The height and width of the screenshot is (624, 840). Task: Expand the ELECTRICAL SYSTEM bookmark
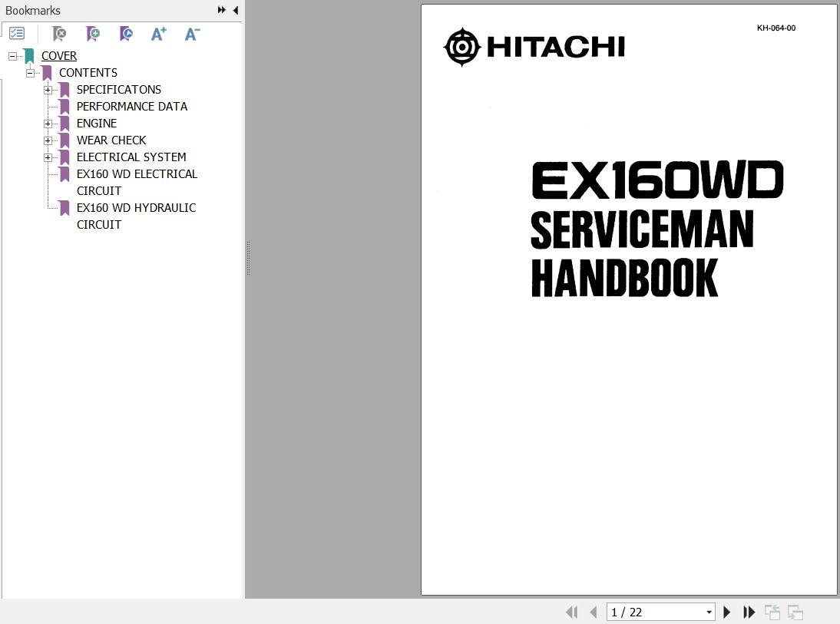(x=48, y=157)
